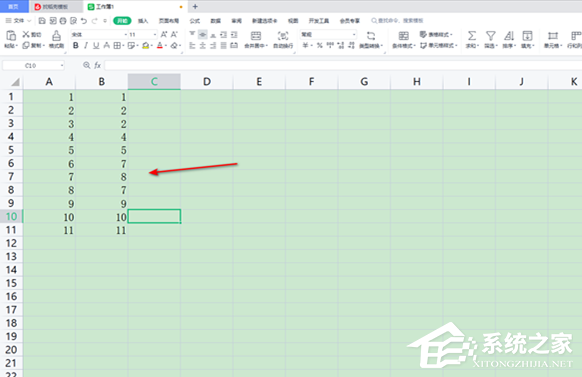Expand the File menu dropdown
Viewport: 582px width, 377px height.
tap(29, 21)
